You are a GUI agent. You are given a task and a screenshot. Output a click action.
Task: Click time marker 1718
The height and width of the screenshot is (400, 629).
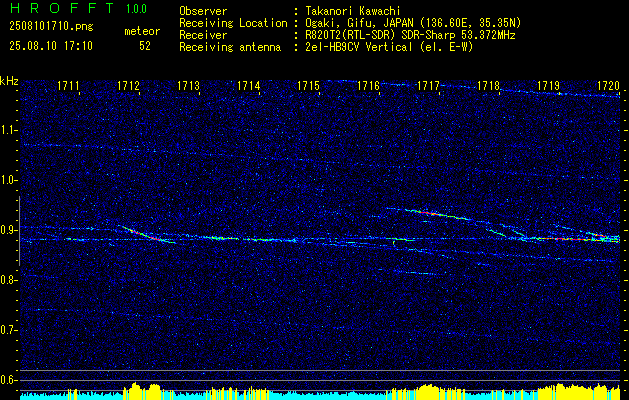click(488, 86)
